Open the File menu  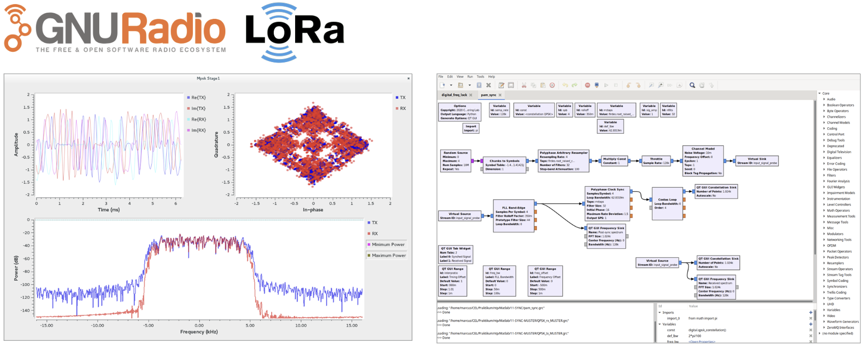(x=441, y=77)
